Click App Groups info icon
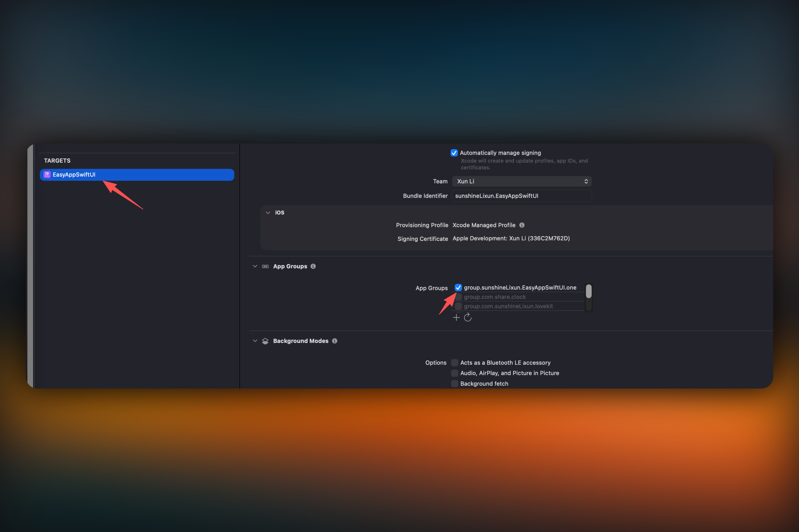 click(x=313, y=266)
